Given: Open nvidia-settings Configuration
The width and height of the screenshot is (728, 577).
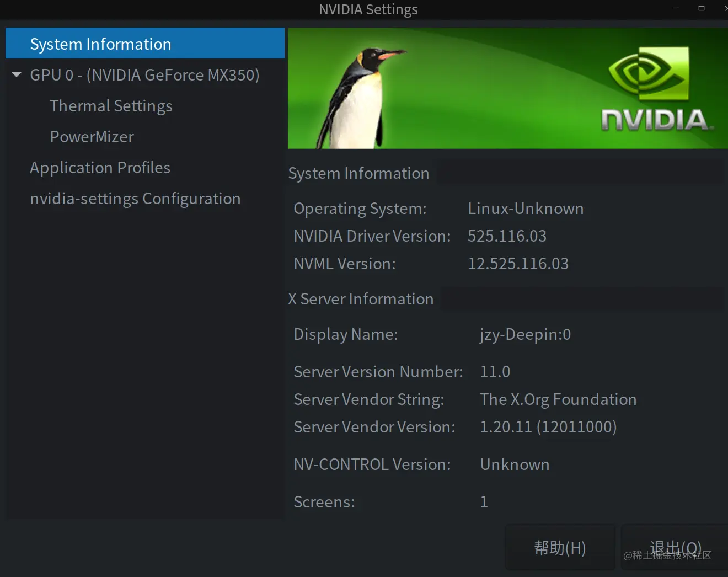Looking at the screenshot, I should tap(135, 198).
